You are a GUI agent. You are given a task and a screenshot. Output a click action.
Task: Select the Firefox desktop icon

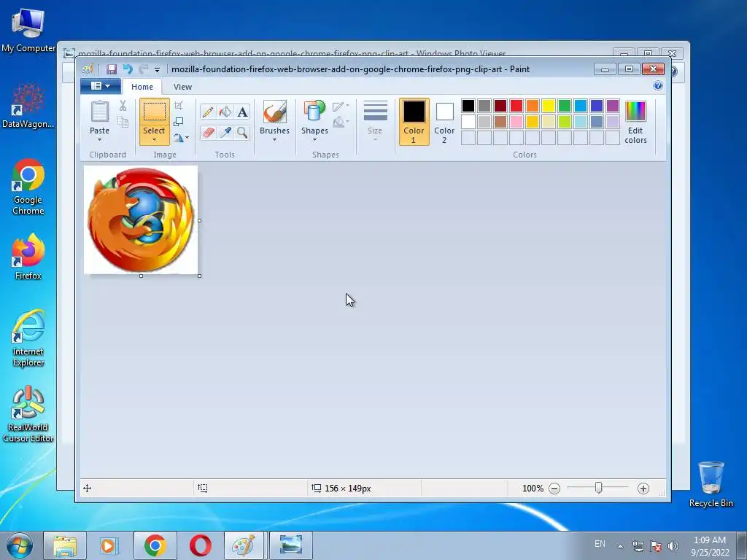click(28, 257)
